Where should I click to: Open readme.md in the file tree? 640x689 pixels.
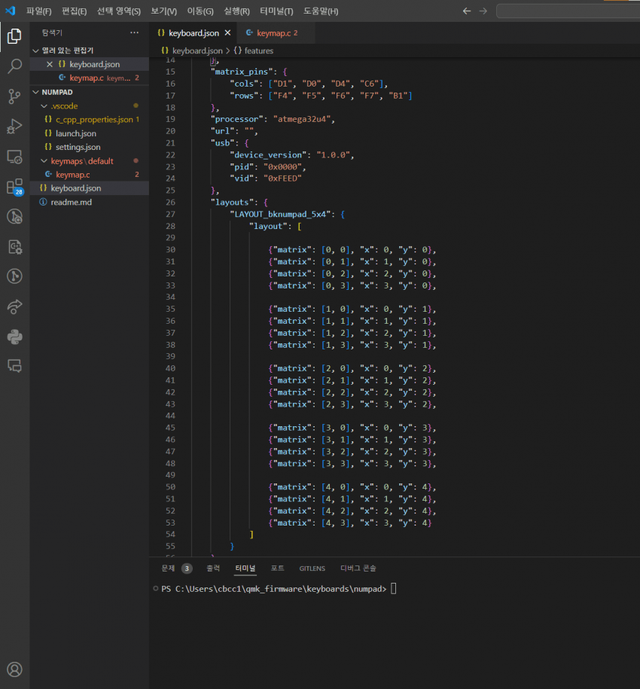[x=70, y=202]
